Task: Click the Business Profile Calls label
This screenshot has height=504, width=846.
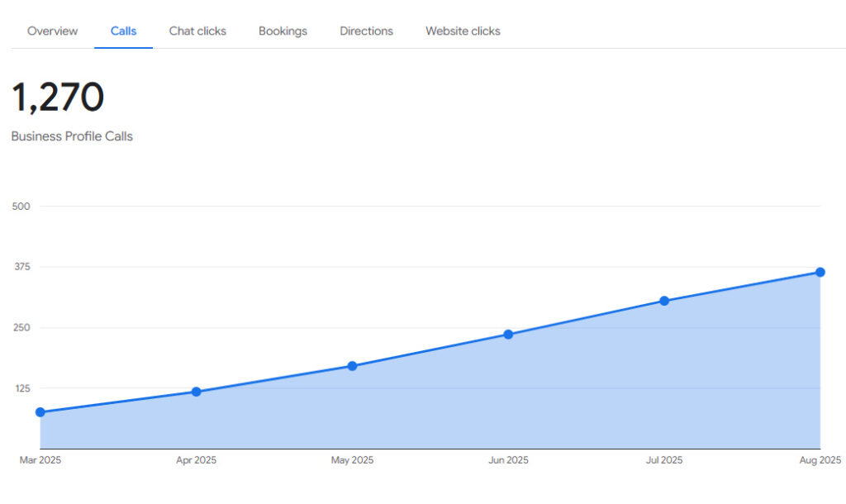Action: pyautogui.click(x=72, y=136)
